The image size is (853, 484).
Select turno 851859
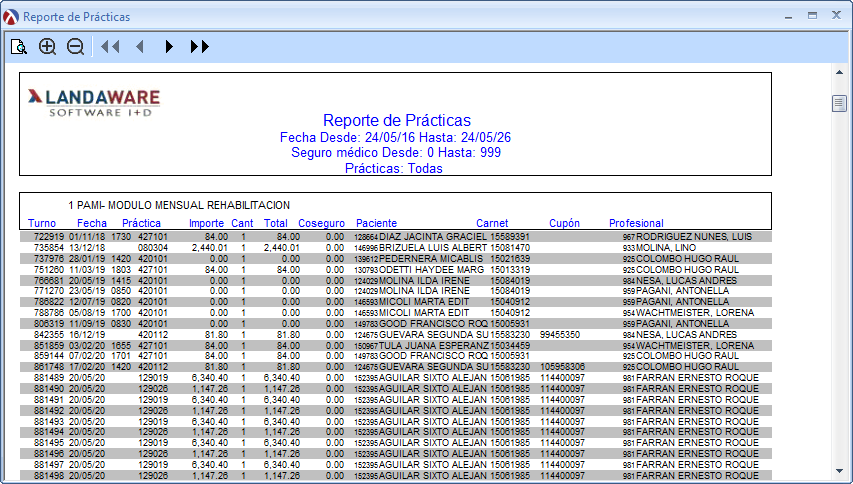(49, 345)
